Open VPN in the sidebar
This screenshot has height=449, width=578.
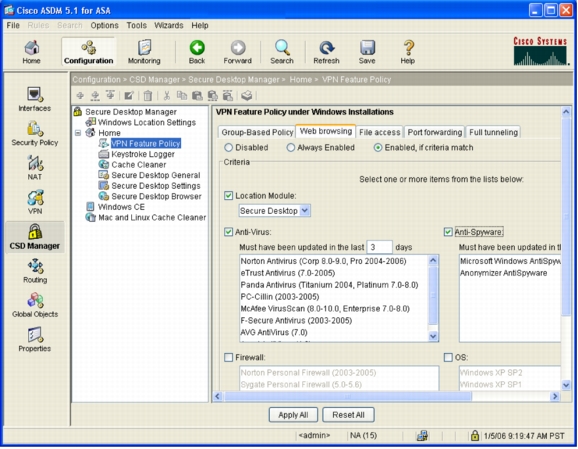tap(35, 202)
